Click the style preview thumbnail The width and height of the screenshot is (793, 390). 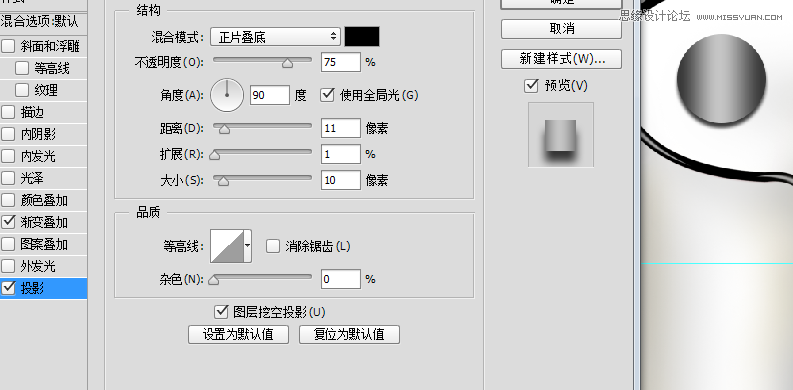click(560, 134)
